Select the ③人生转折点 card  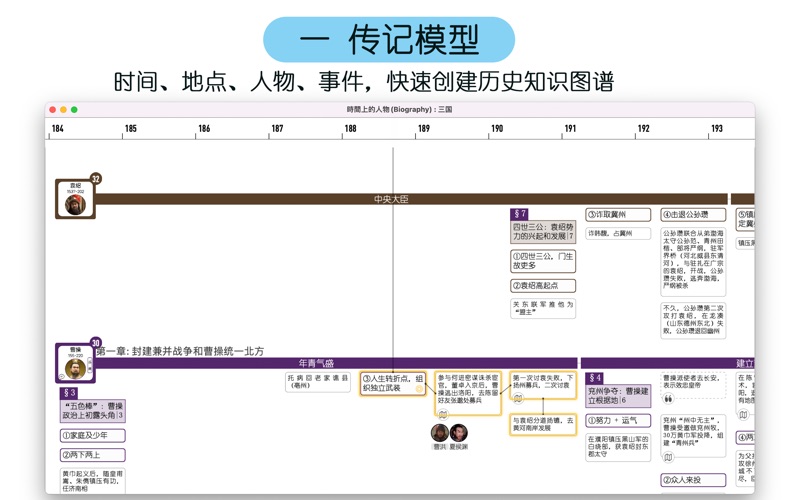click(393, 384)
